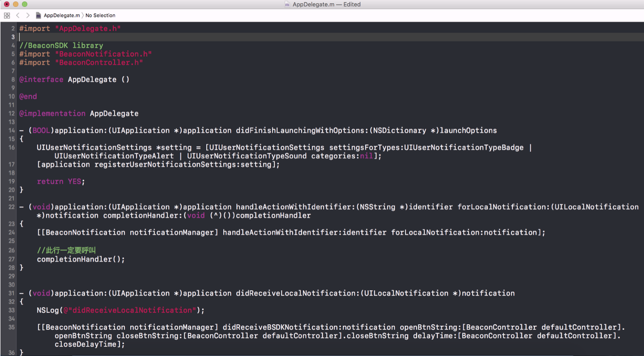Click the @implementation keyword
Screen dimensions: 644x356
pos(52,113)
